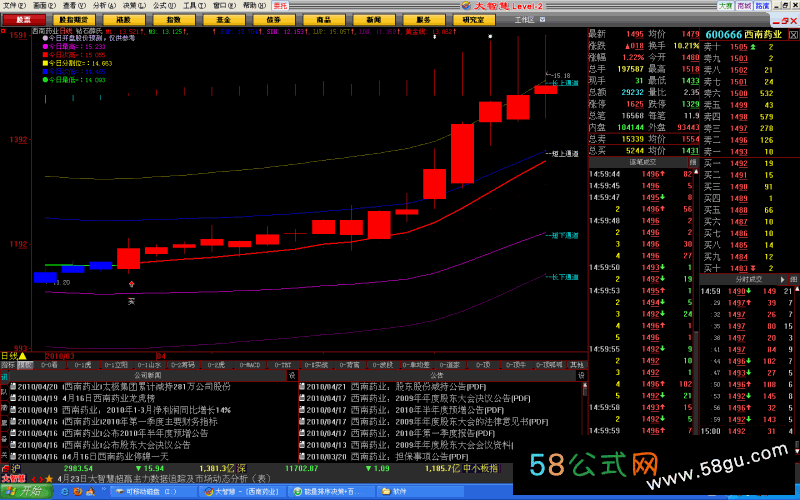Click the 路演 icon in title bar
The image size is (800, 500).
[x=762, y=6]
